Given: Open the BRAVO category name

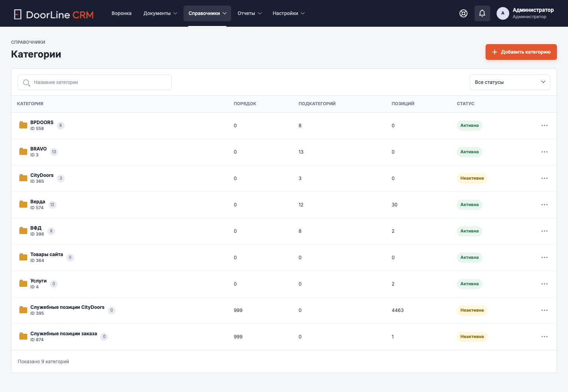Looking at the screenshot, I should click(x=38, y=149).
